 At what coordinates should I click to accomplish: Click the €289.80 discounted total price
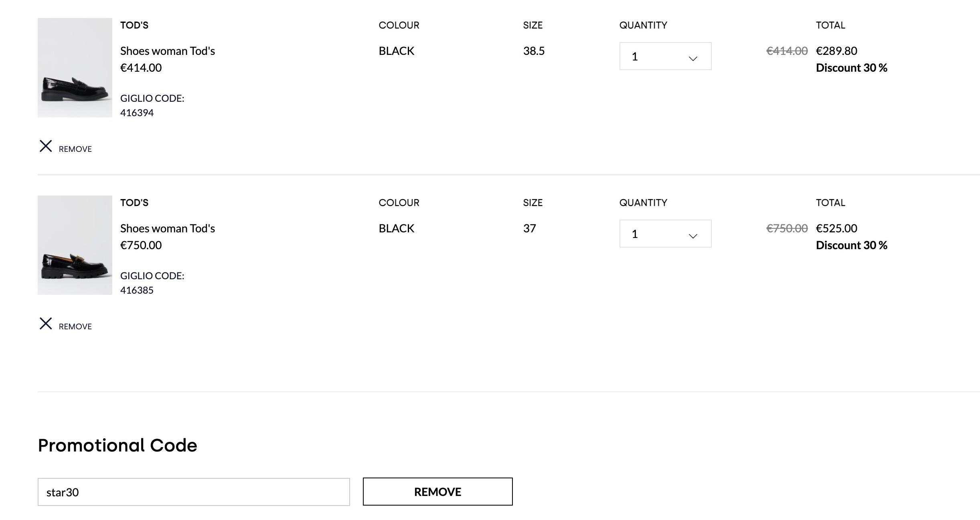tap(836, 51)
